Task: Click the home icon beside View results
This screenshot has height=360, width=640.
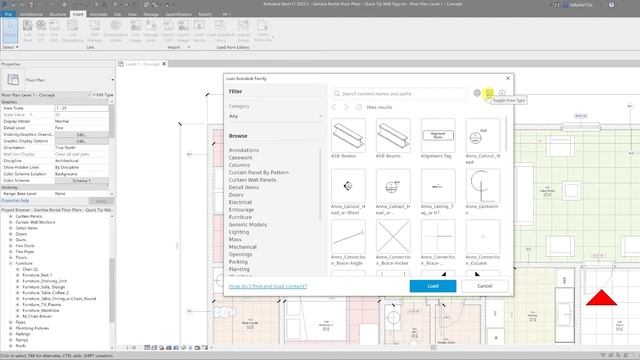Action: (359, 107)
